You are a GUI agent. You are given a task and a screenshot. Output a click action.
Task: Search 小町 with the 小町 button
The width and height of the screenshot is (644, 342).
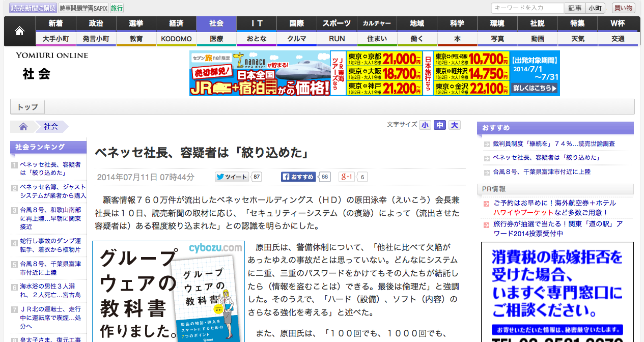[x=595, y=8]
